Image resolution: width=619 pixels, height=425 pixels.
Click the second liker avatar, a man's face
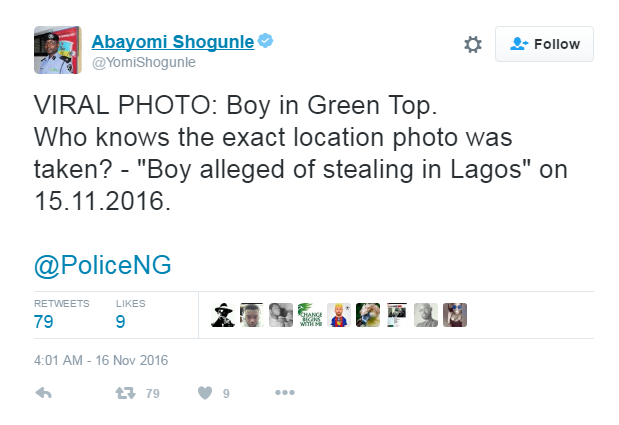coord(252,315)
